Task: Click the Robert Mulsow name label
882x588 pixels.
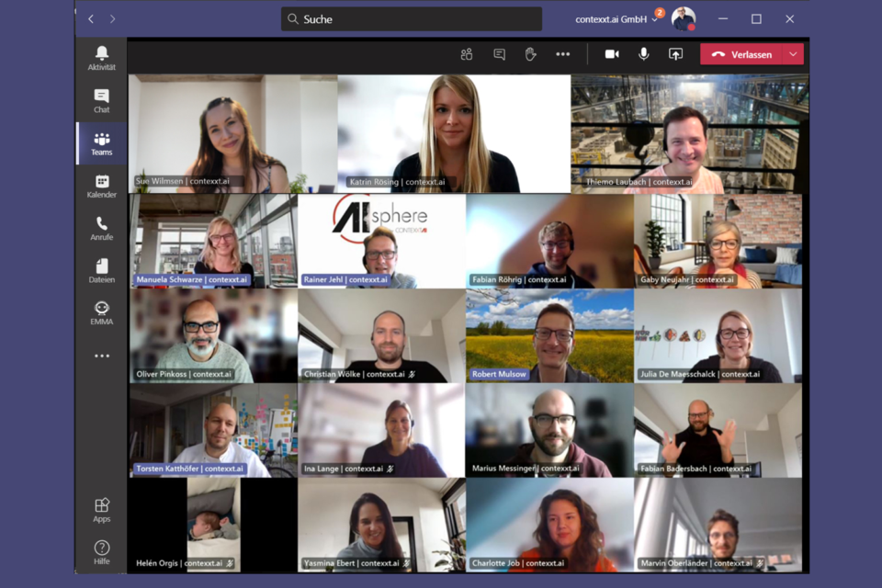Action: pyautogui.click(x=499, y=374)
